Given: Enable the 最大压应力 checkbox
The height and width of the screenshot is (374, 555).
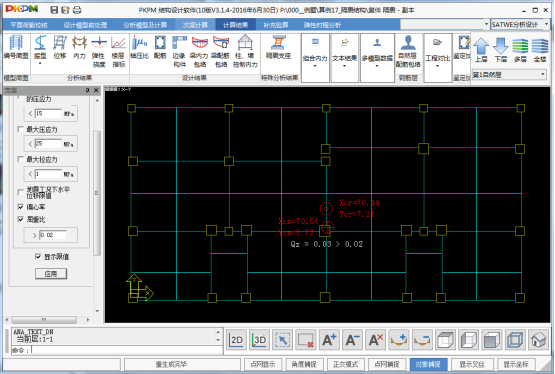Looking at the screenshot, I should [21, 130].
